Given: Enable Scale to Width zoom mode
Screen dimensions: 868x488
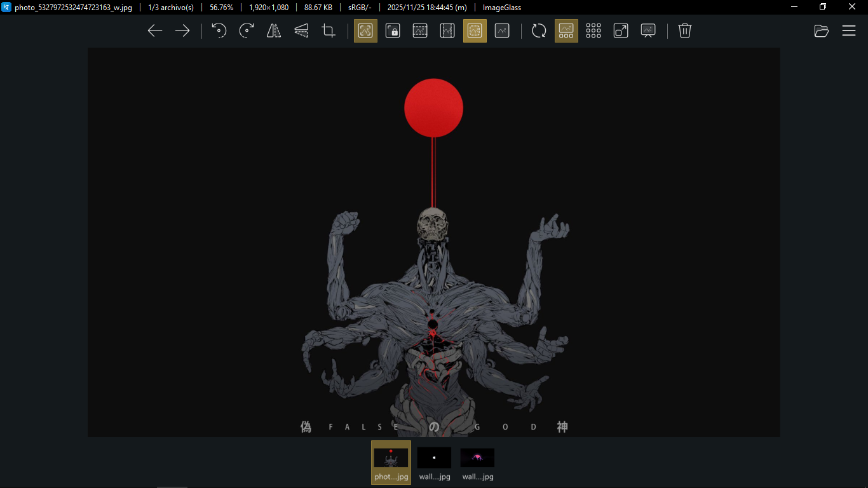Looking at the screenshot, I should 420,30.
